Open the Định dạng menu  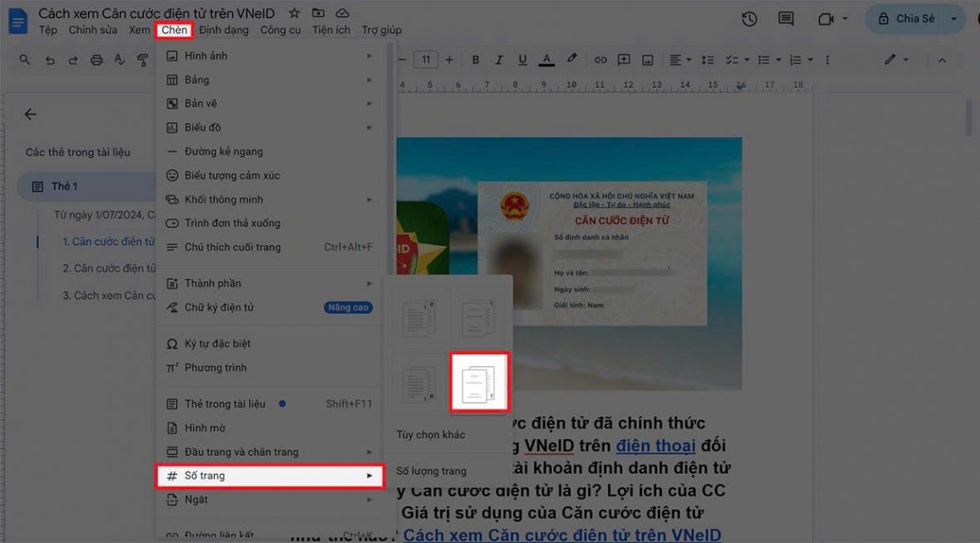(223, 30)
